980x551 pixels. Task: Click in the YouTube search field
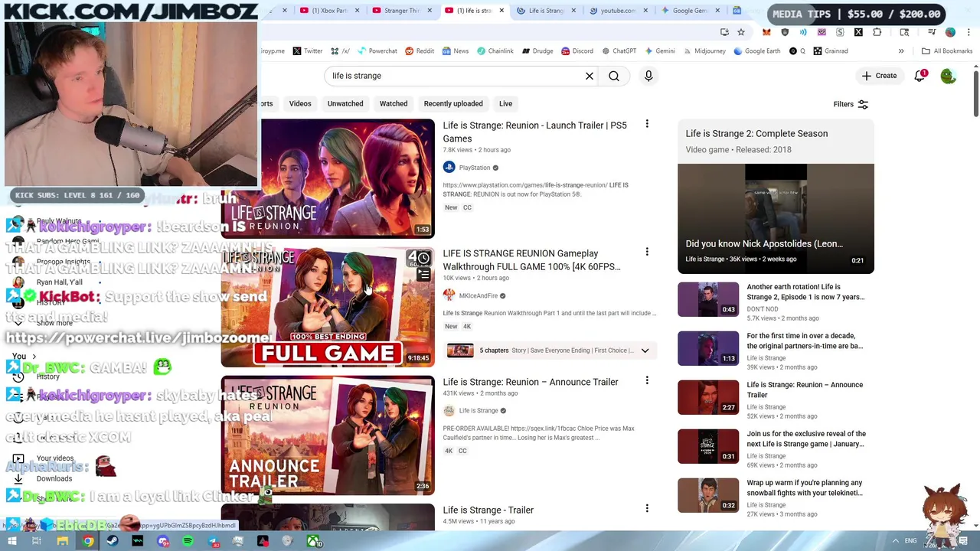click(x=455, y=76)
